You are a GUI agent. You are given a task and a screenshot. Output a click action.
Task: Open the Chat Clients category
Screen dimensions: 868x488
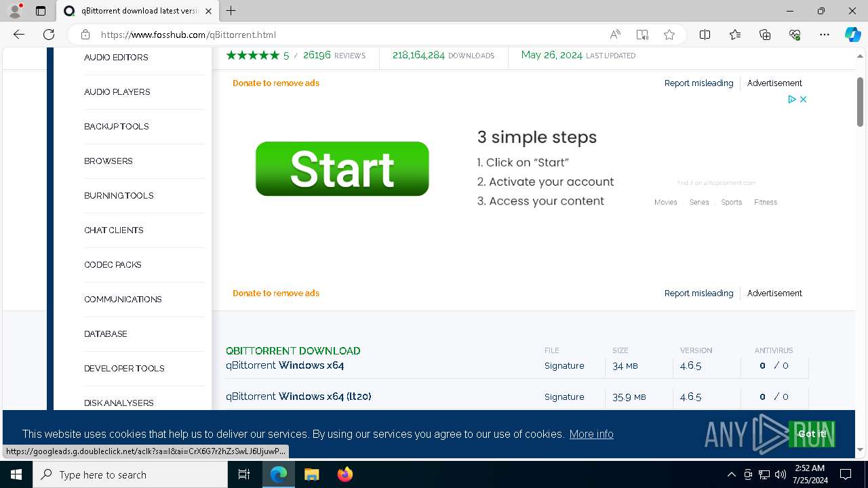pyautogui.click(x=114, y=230)
